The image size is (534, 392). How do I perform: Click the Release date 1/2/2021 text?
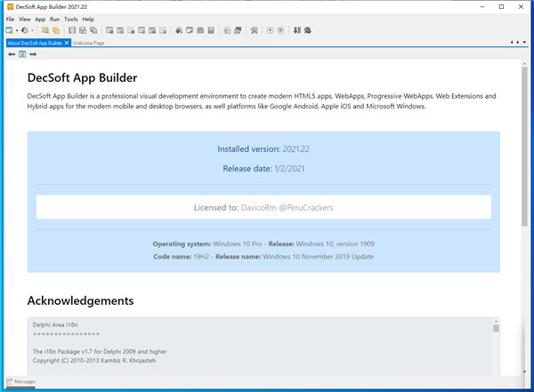tap(263, 168)
